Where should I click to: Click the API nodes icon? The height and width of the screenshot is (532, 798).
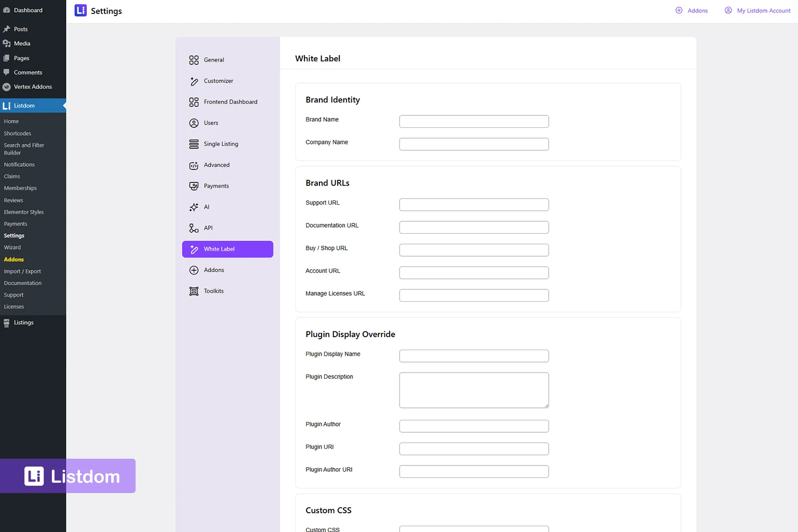pyautogui.click(x=194, y=228)
